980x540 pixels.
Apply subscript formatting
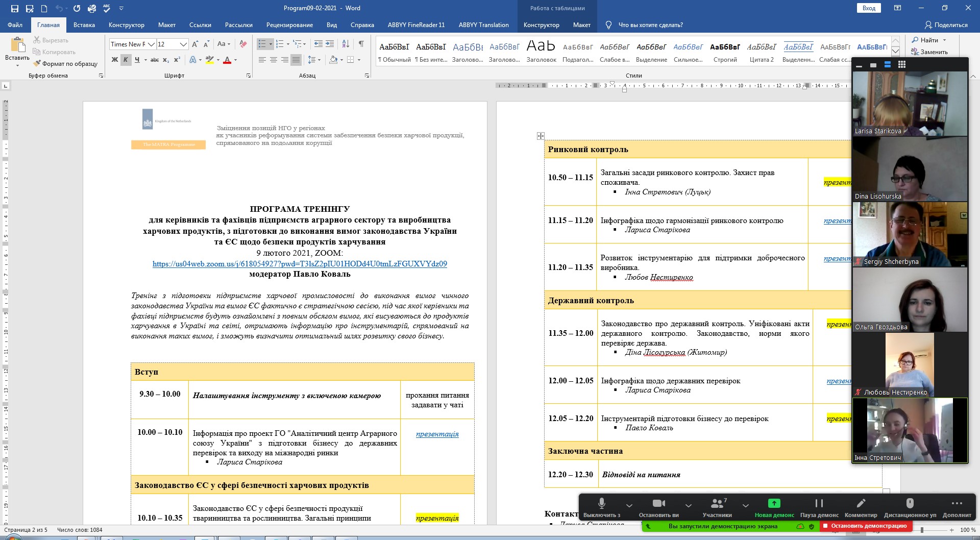[166, 60]
